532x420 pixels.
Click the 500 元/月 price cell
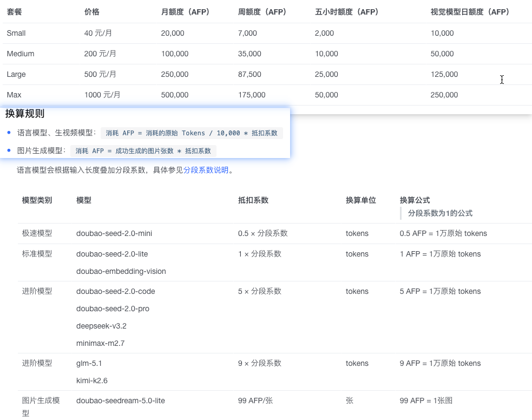(x=100, y=74)
